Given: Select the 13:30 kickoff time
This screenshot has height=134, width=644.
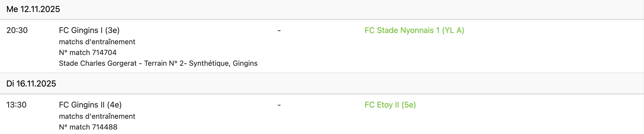Looking at the screenshot, I should 16,105.
